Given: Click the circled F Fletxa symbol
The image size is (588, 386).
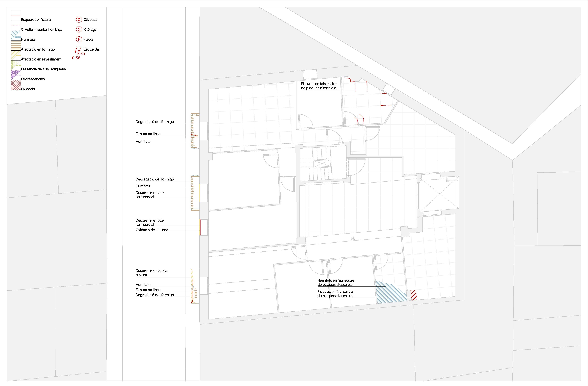Looking at the screenshot, I should point(79,39).
